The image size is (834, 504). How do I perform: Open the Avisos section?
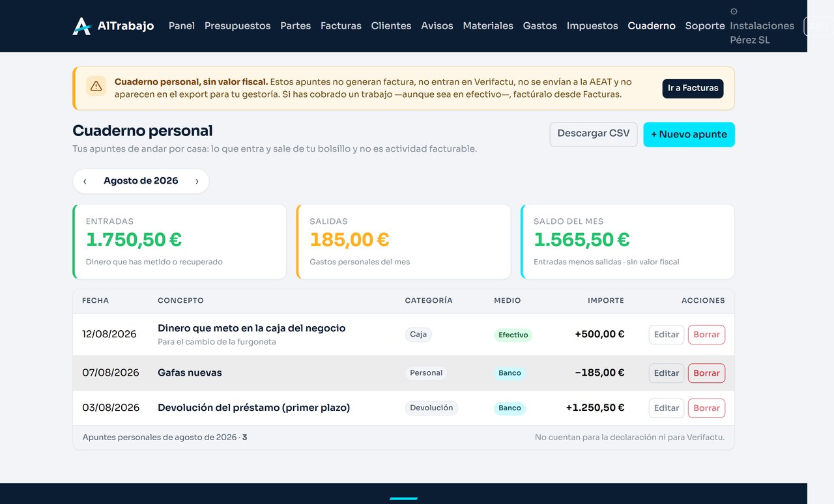437,26
